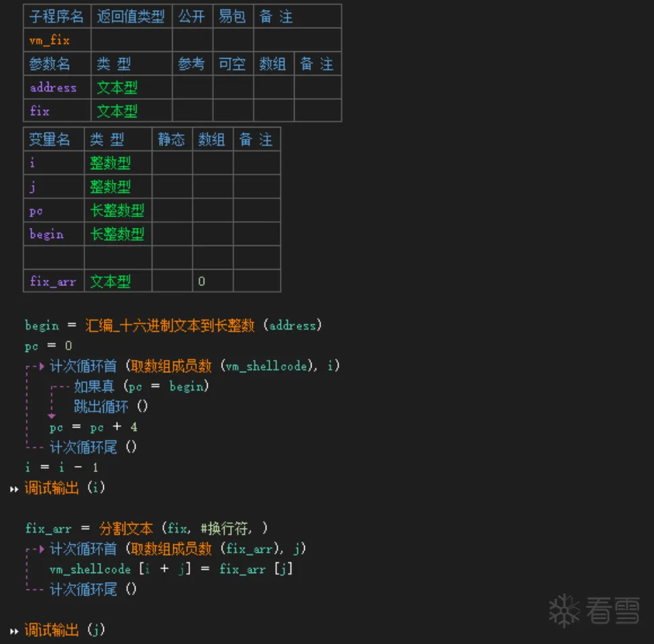Click the 静态 header cell
654x644 pixels.
171,140
